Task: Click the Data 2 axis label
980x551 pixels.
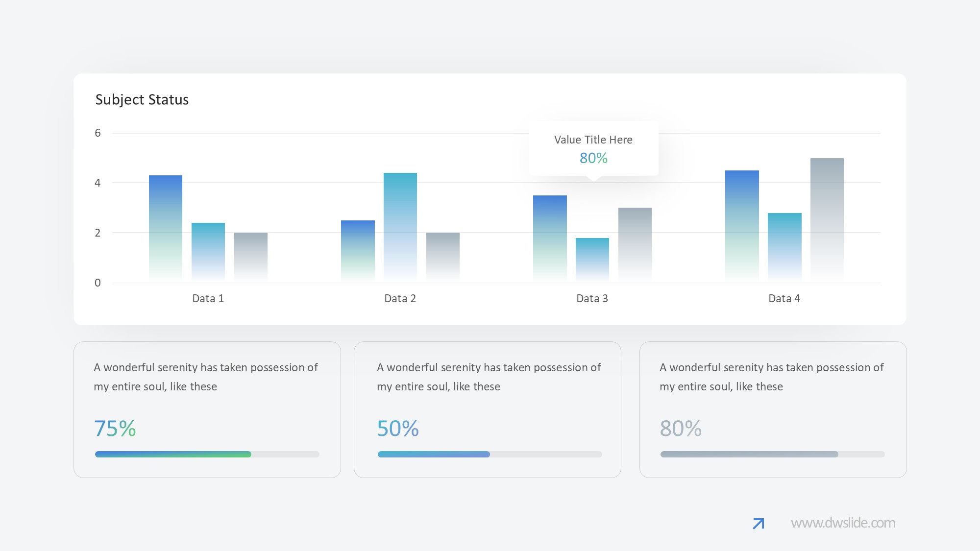Action: [x=400, y=298]
